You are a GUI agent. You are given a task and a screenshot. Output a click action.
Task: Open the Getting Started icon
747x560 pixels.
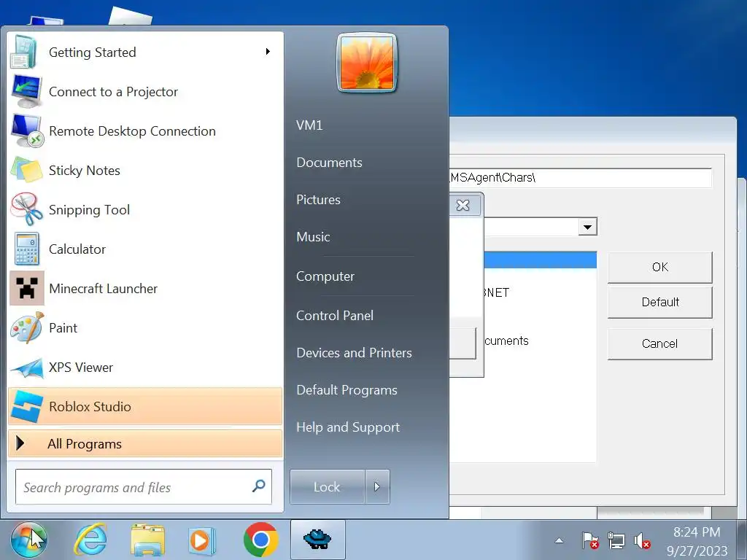(x=23, y=52)
